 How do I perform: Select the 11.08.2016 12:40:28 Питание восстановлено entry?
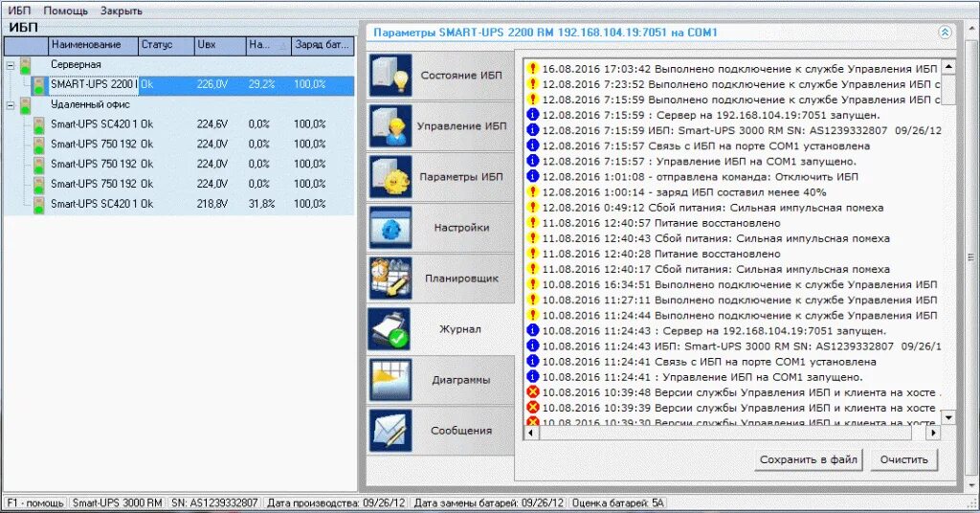pyautogui.click(x=660, y=254)
